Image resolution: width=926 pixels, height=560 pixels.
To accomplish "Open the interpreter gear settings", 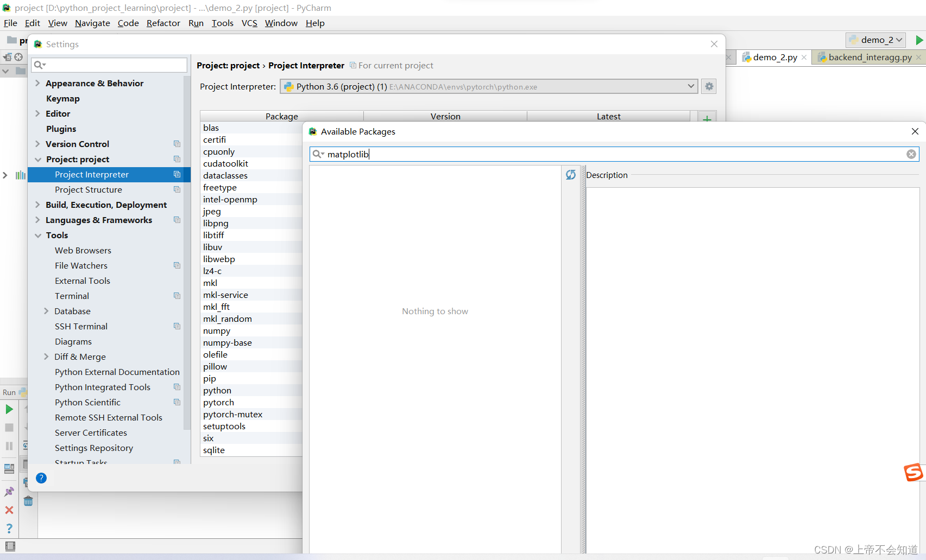I will tap(709, 86).
